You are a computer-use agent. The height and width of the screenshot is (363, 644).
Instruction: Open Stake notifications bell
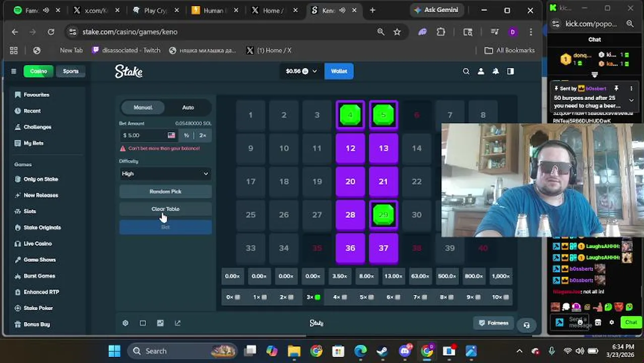coord(496,71)
